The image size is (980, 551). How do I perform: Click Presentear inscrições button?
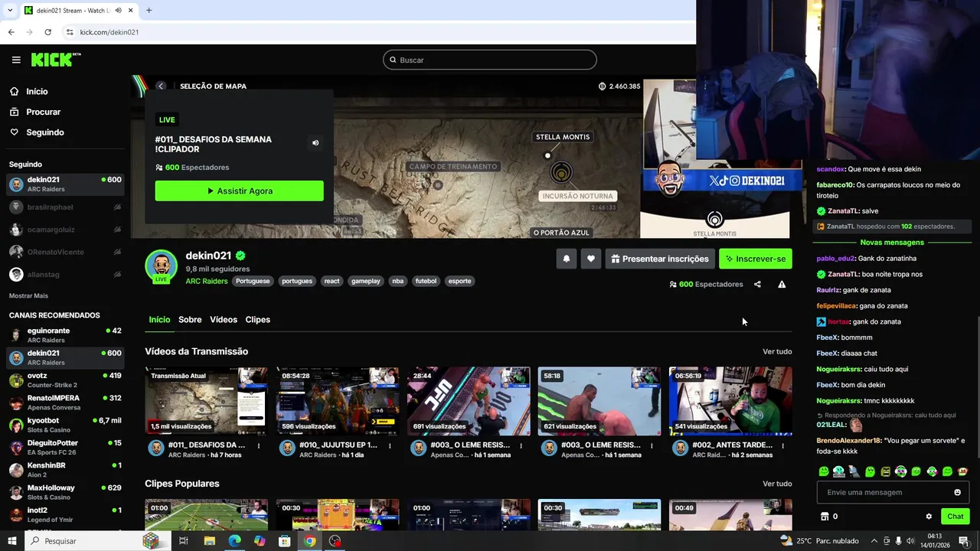tap(660, 259)
